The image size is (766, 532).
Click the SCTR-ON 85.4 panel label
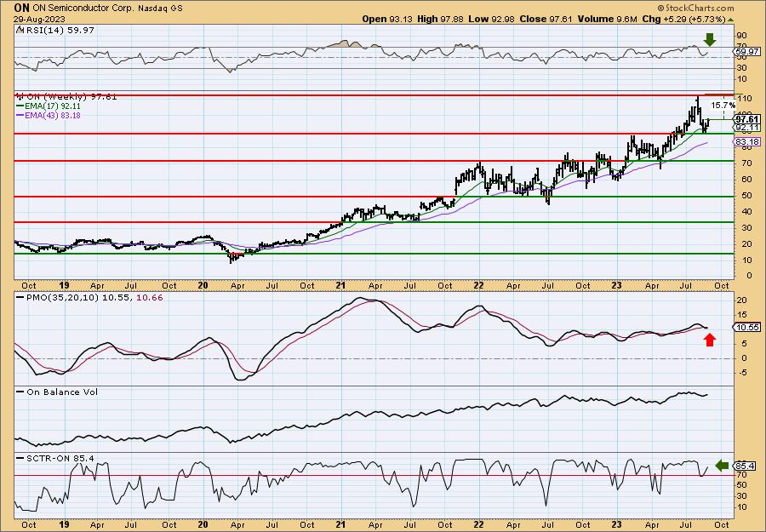coord(60,458)
